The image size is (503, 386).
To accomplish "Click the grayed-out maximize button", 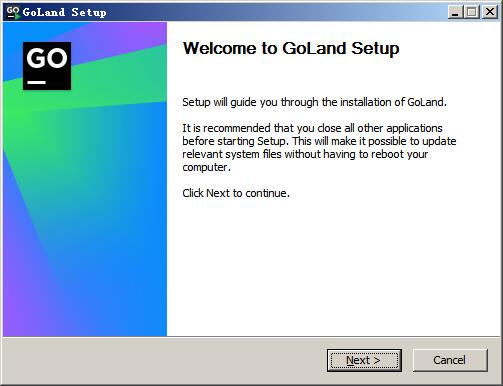I will click(472, 12).
